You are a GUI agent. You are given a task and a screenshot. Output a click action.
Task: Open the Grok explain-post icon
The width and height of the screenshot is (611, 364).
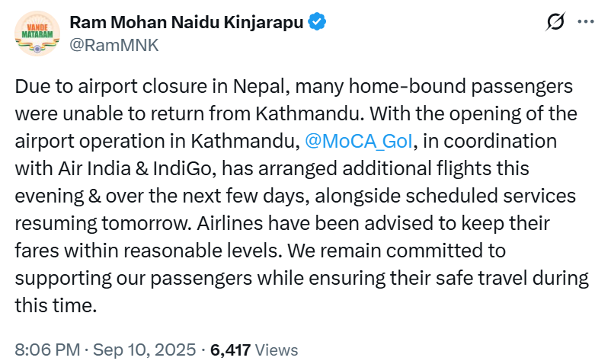pyautogui.click(x=555, y=22)
